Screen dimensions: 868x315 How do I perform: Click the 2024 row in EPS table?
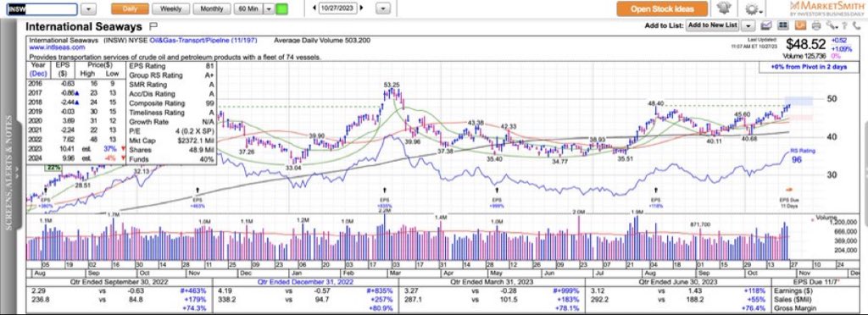(77, 158)
